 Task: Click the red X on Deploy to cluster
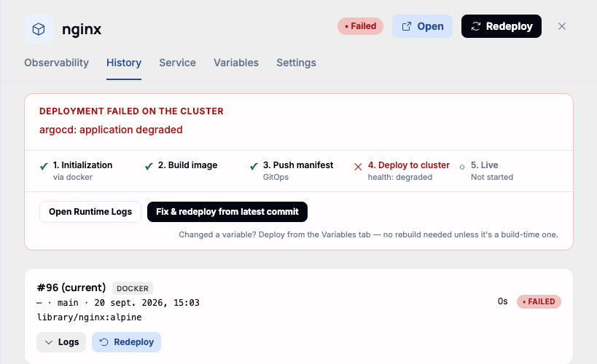pyautogui.click(x=358, y=167)
